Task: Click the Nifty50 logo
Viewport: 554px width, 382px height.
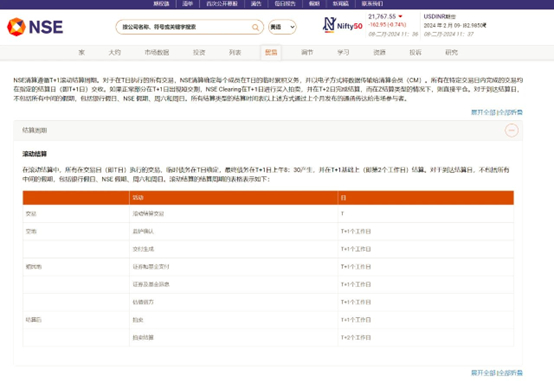Action: click(342, 25)
